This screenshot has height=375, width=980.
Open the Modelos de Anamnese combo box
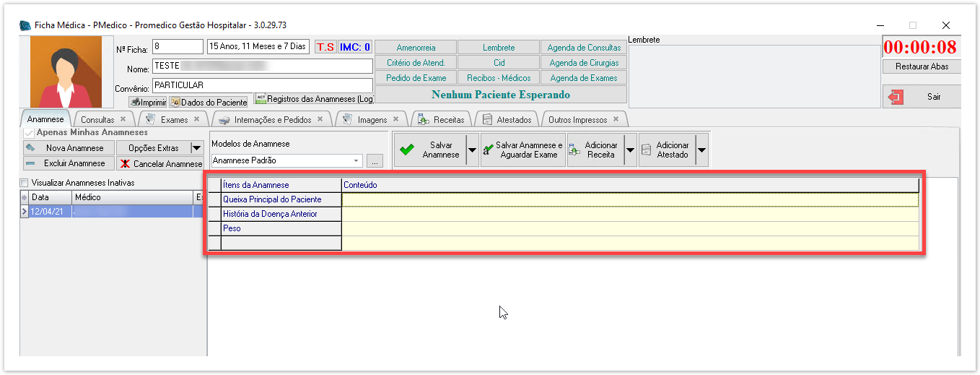pos(286,160)
